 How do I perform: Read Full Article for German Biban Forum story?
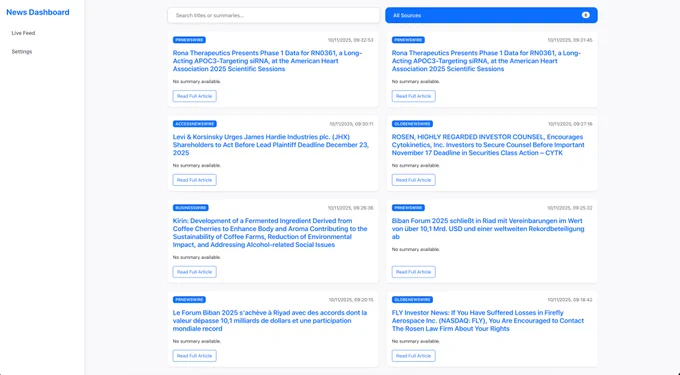tap(413, 272)
